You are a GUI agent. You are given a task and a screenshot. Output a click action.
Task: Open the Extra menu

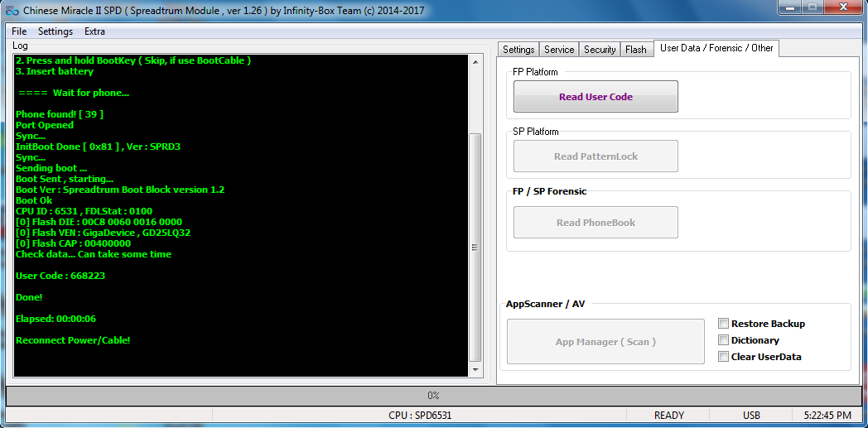click(x=94, y=31)
